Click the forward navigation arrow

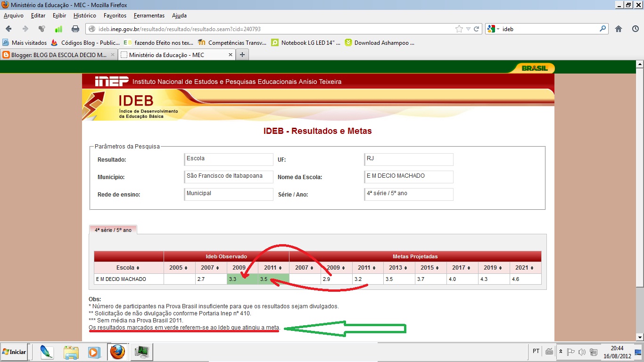(x=25, y=29)
